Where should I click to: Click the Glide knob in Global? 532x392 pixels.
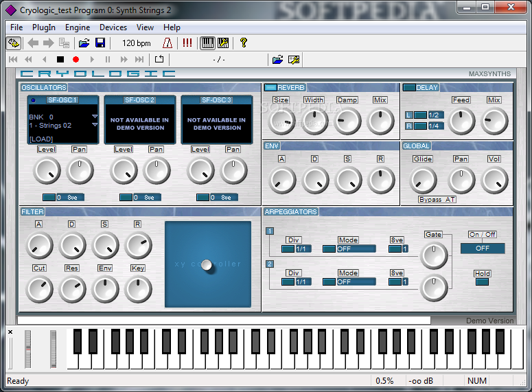[x=423, y=180]
